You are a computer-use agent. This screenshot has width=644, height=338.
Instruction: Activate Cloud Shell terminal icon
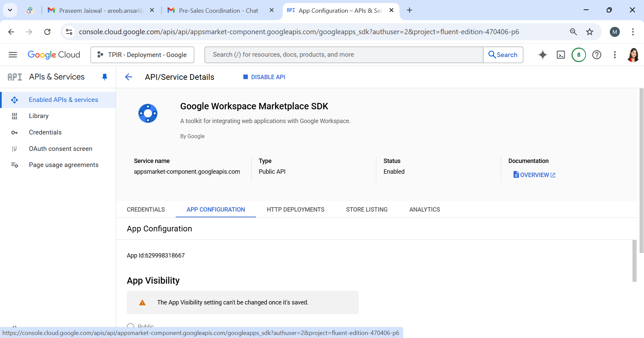[561, 55]
